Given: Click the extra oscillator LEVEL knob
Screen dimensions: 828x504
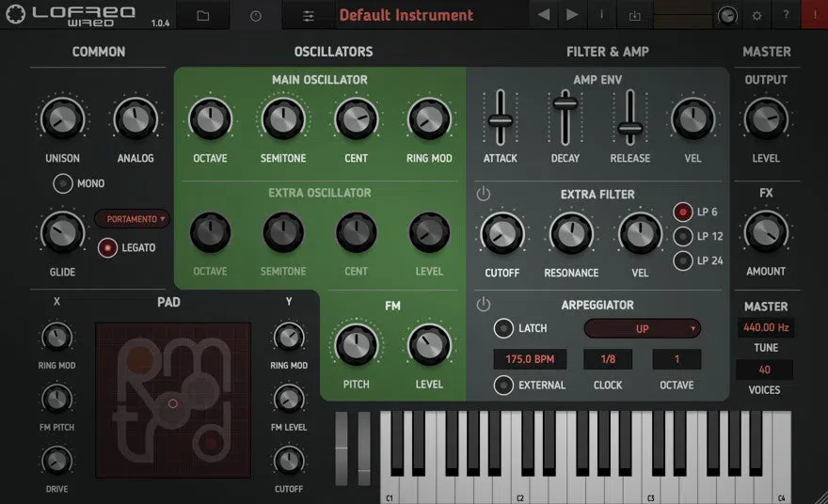Looking at the screenshot, I should point(429,233).
